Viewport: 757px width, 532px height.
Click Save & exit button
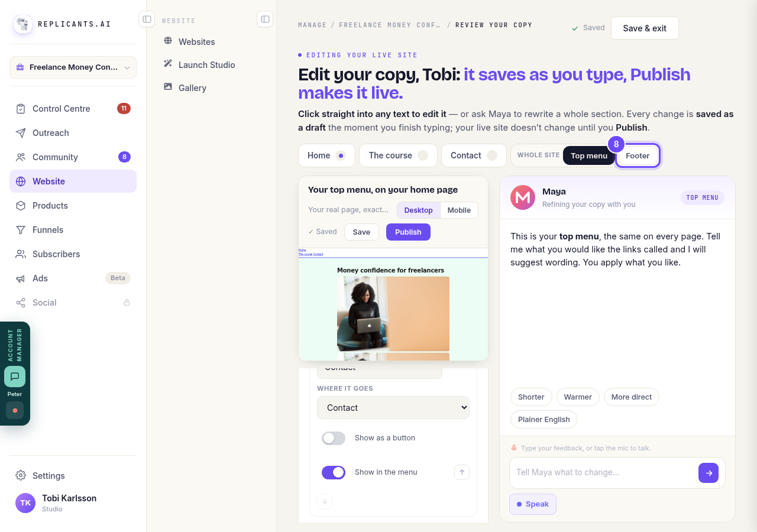(x=645, y=28)
